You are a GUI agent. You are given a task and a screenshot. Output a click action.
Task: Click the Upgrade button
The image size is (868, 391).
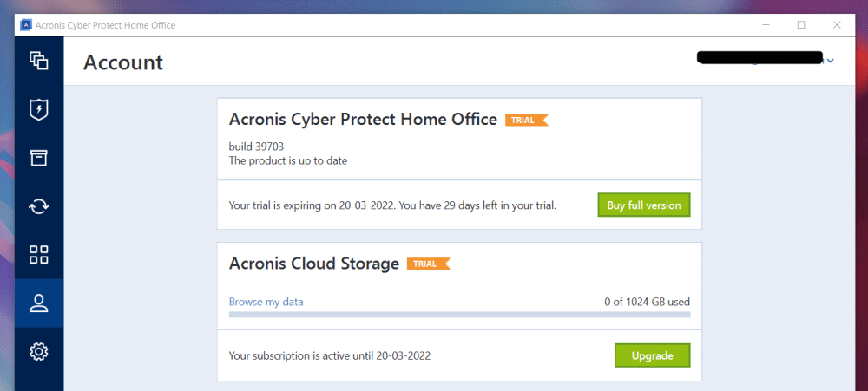[x=652, y=355]
